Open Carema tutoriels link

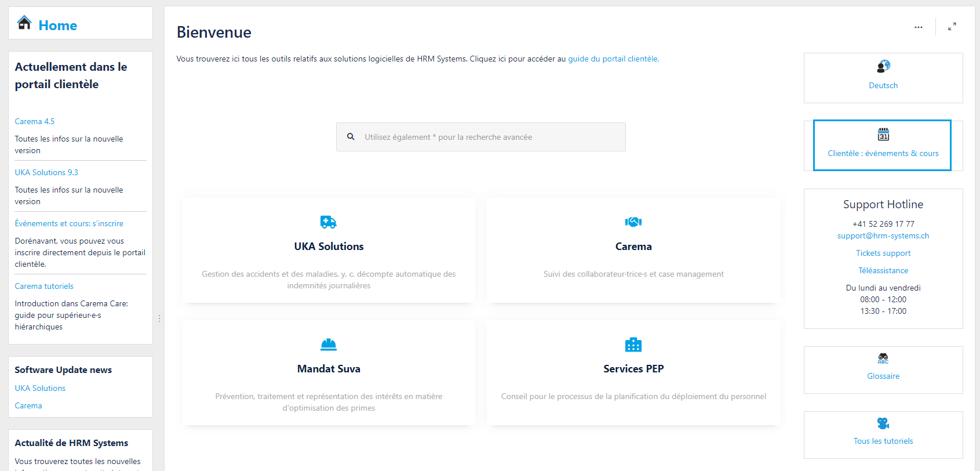click(44, 286)
